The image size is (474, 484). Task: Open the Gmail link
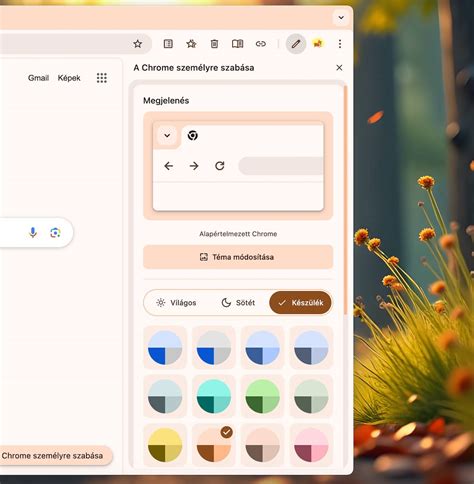(x=38, y=78)
